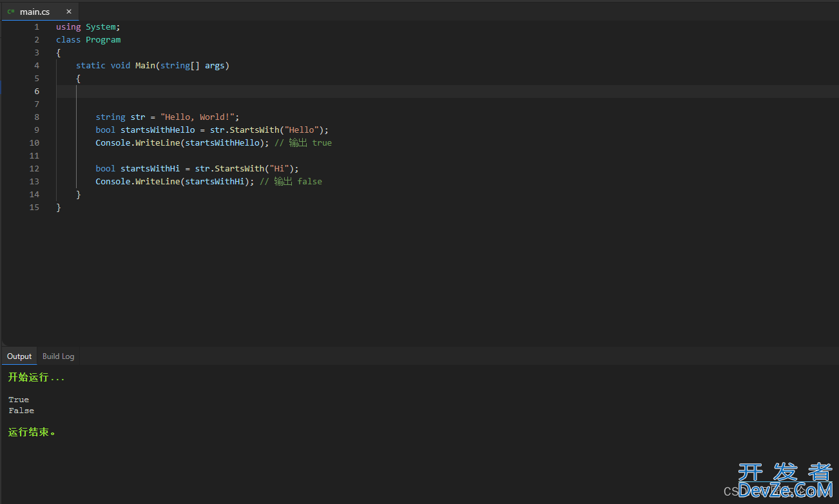Click the closing brace on line 15

59,208
